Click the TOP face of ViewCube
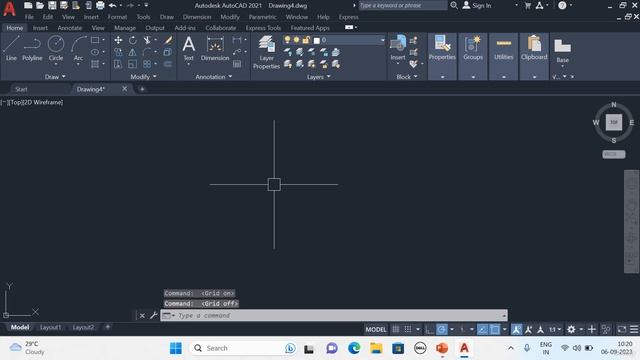Viewport: 640px width, 360px height. [x=613, y=122]
